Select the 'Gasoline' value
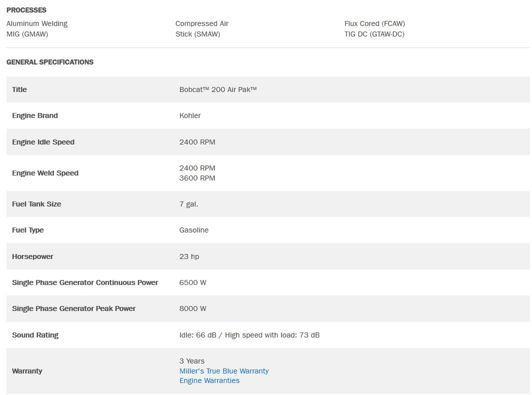Image resolution: width=532 pixels, height=395 pixels. 193,230
